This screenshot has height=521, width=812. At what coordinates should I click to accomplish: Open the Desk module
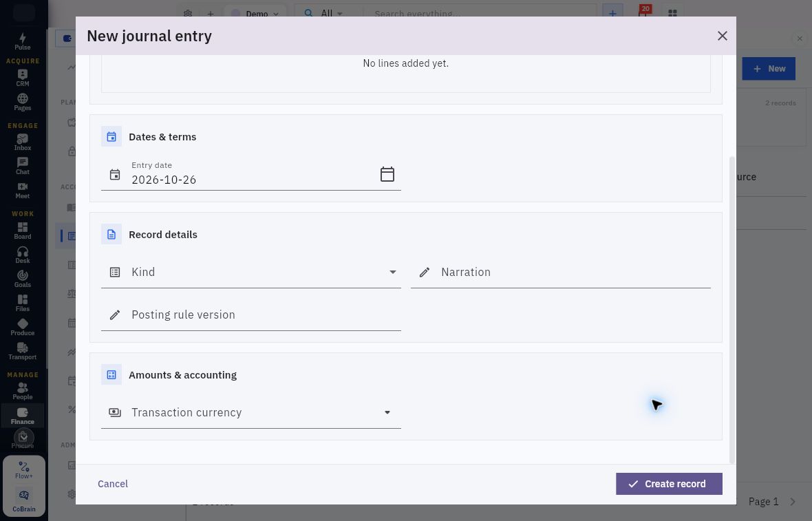point(22,255)
